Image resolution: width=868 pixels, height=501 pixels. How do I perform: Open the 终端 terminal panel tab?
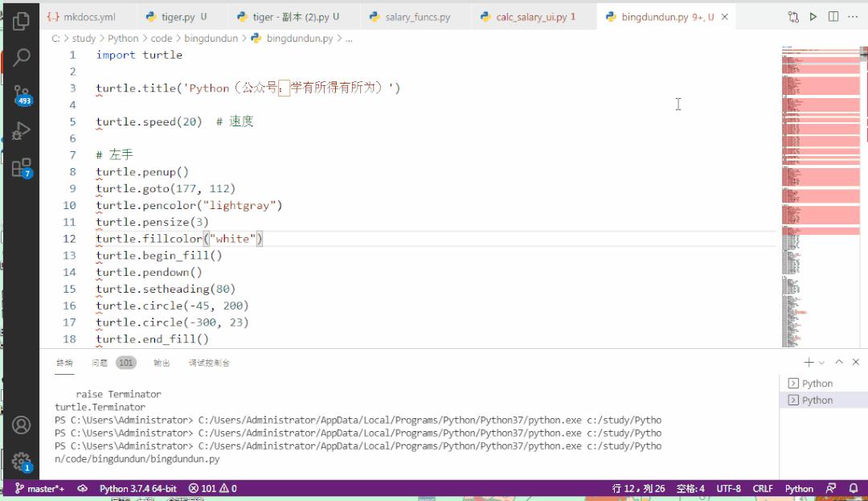(64, 363)
